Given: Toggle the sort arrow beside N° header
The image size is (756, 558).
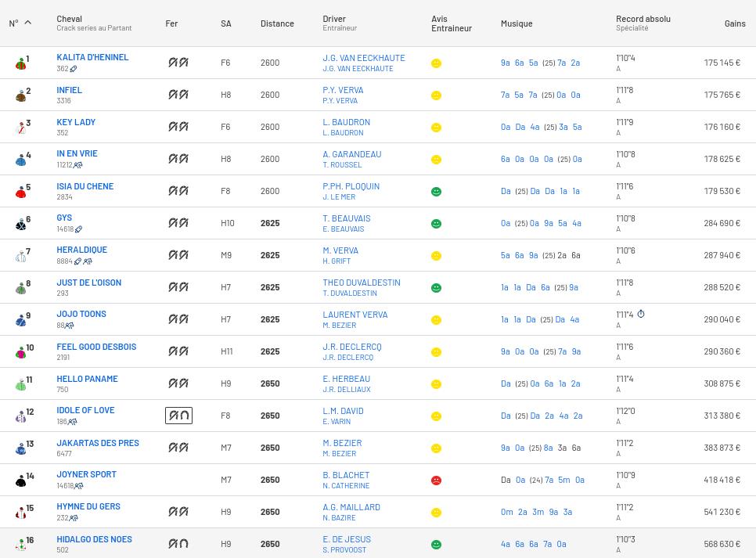Looking at the screenshot, I should (x=28, y=23).
